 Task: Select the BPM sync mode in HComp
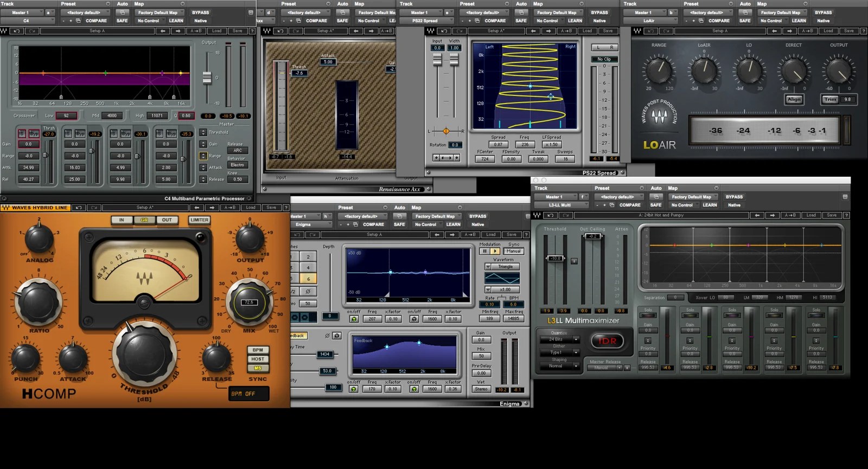258,350
